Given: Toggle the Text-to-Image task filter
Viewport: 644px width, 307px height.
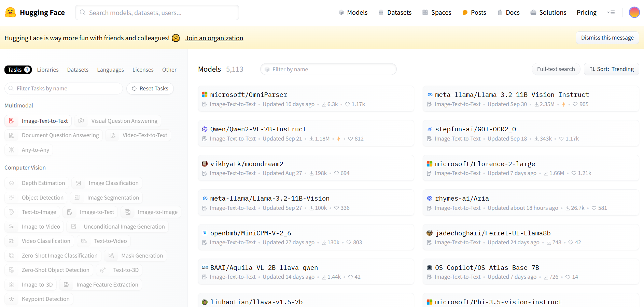Looking at the screenshot, I should click(x=32, y=212).
